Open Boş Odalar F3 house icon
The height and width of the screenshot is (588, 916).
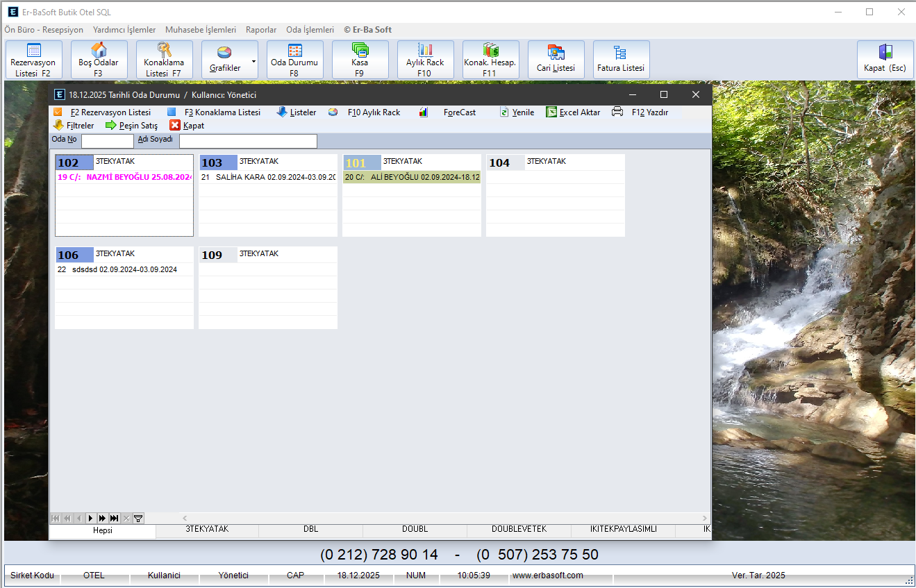(99, 51)
